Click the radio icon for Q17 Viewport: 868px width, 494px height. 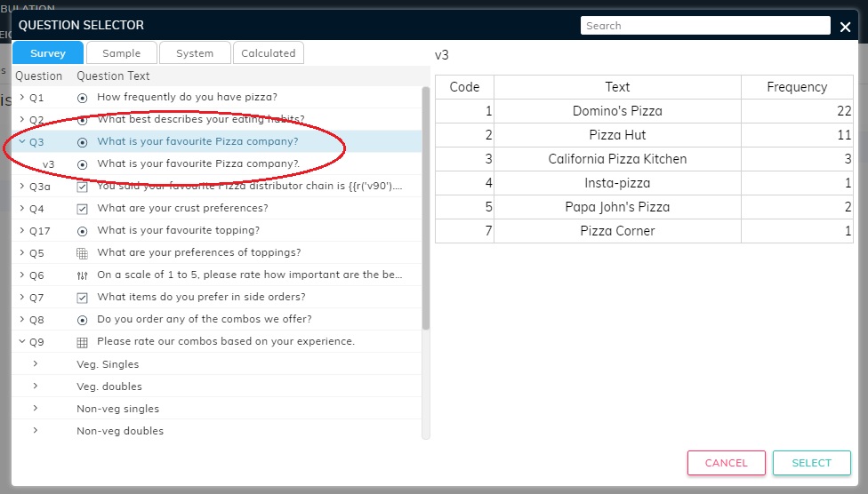pyautogui.click(x=82, y=231)
